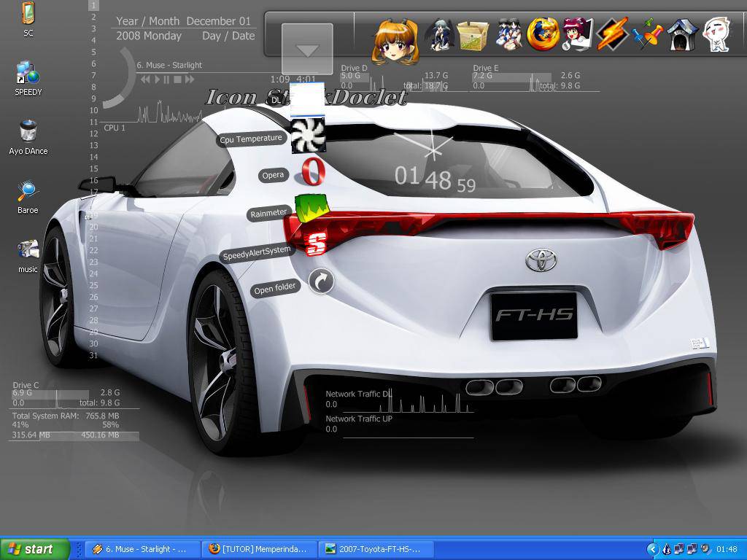Launch Rainmeter from the stack docklet
Viewport: 747px width, 560px height.
[x=311, y=209]
